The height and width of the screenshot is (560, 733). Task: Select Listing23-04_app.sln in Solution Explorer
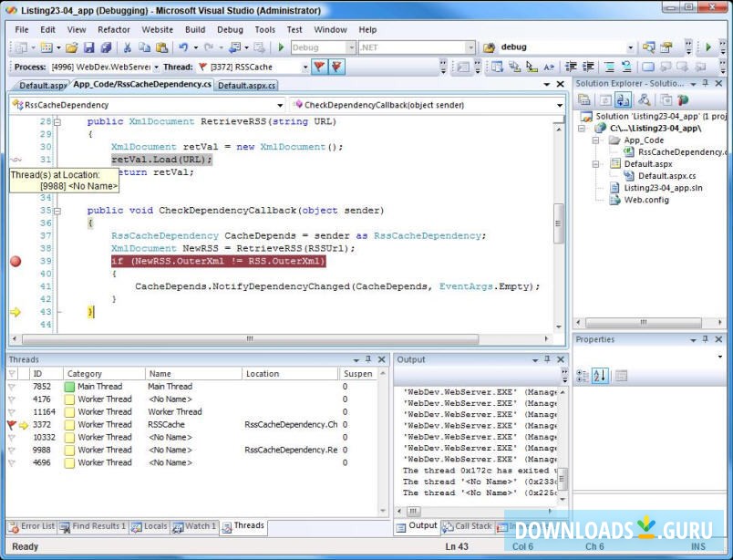663,188
